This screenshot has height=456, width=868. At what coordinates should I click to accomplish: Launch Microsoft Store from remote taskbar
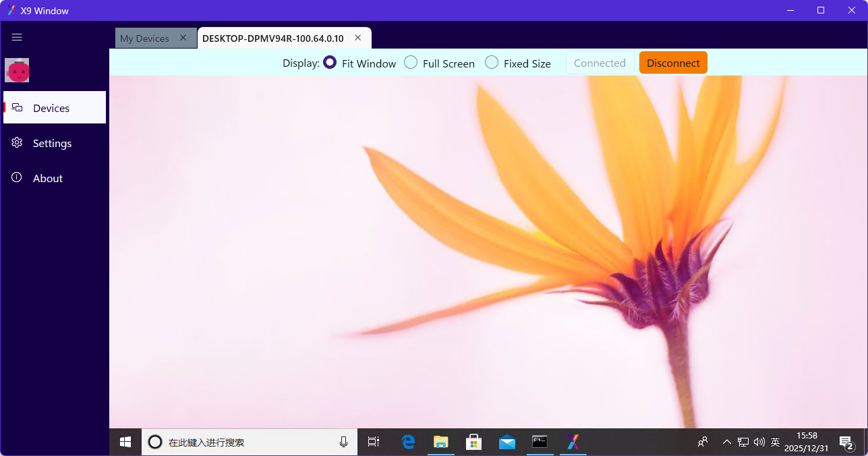pos(473,442)
